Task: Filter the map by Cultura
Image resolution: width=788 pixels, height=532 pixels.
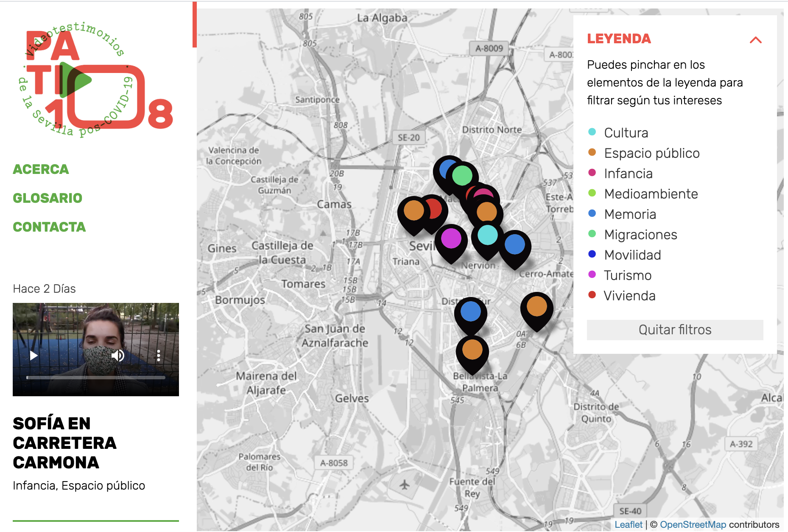Action: pyautogui.click(x=626, y=133)
